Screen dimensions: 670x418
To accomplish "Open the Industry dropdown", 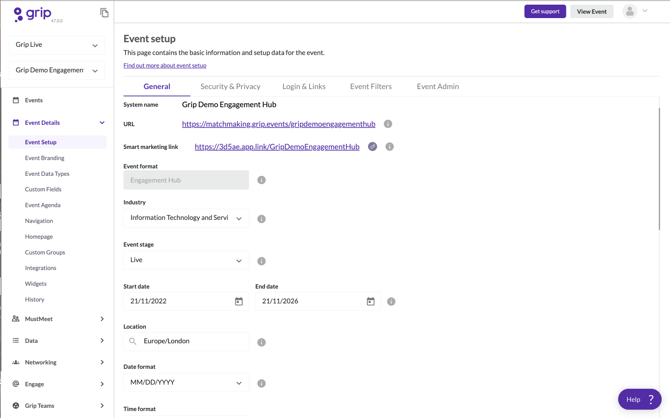I will tap(186, 218).
